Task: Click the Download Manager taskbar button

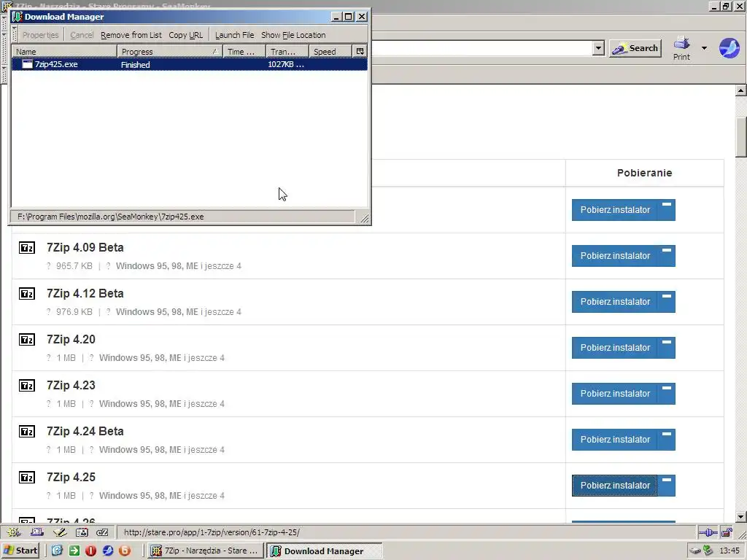Action: (x=324, y=551)
